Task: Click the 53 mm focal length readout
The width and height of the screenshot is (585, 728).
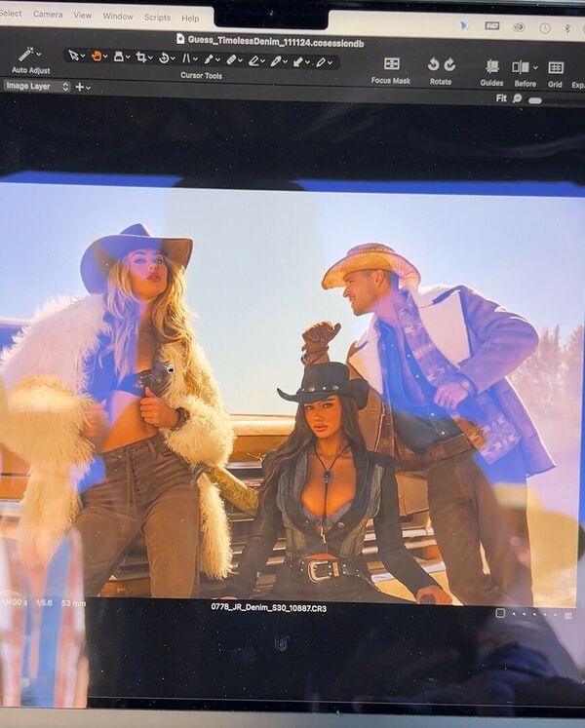Action: coord(73,603)
